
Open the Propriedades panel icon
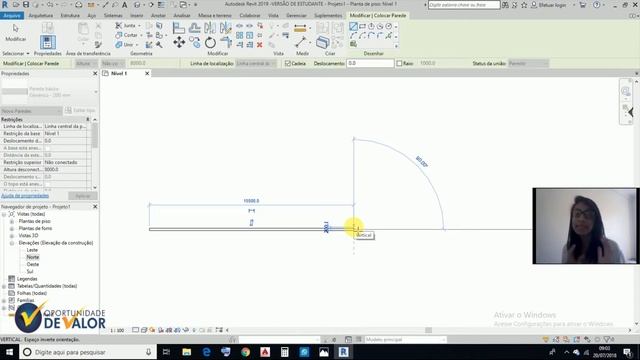pos(48,42)
